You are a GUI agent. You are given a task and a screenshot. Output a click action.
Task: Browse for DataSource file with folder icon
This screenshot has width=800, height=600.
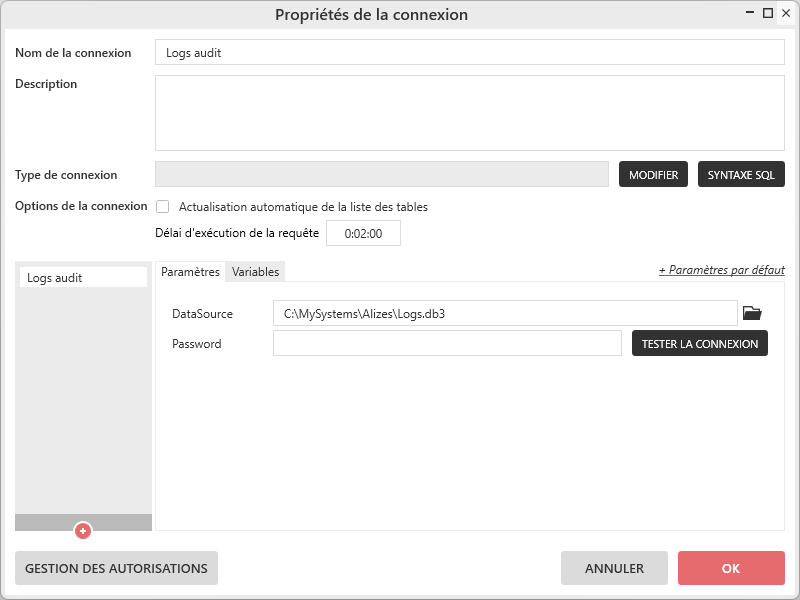coord(752,314)
